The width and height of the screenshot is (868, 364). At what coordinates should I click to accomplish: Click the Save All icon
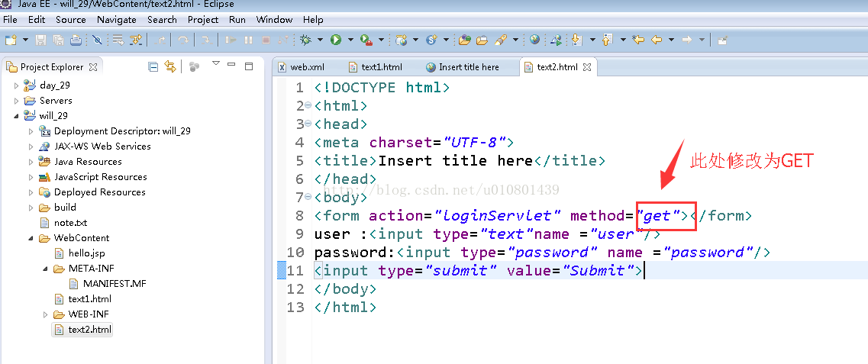[x=58, y=40]
